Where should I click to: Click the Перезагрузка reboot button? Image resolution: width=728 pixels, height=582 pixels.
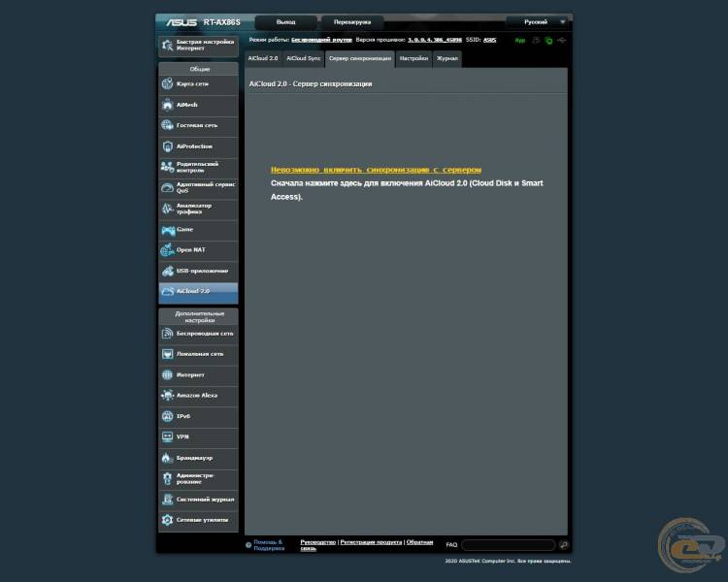point(352,22)
